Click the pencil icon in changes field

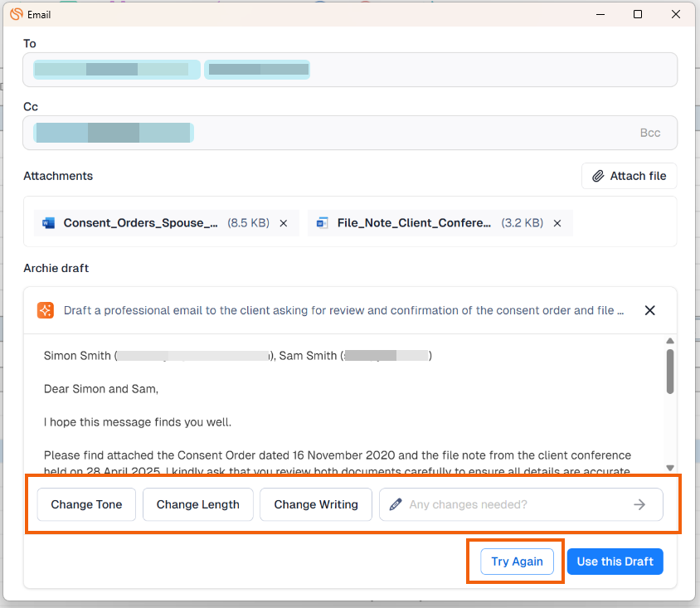[x=396, y=504]
